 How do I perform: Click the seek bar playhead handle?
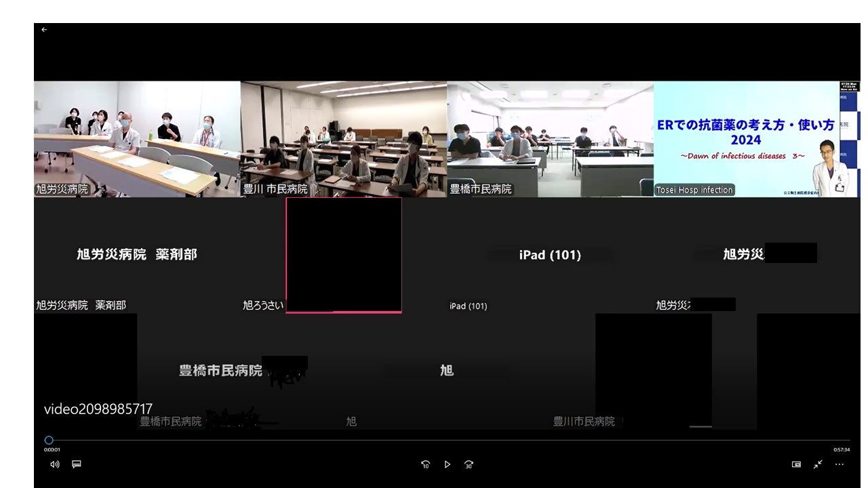point(49,441)
